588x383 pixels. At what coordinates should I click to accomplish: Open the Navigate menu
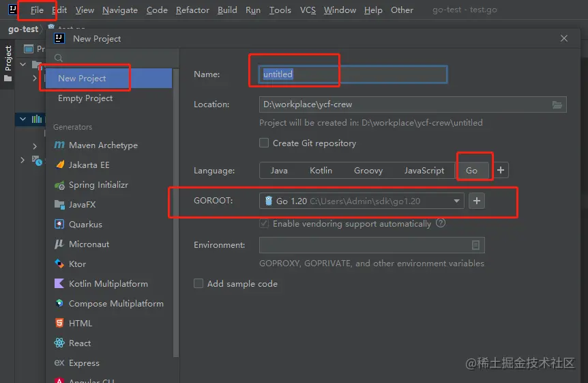click(x=120, y=10)
